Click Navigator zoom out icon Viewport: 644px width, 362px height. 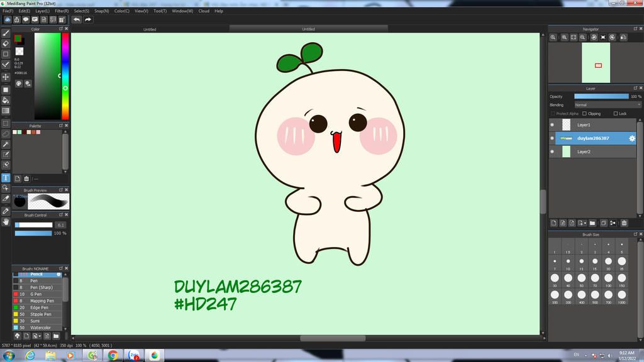582,37
